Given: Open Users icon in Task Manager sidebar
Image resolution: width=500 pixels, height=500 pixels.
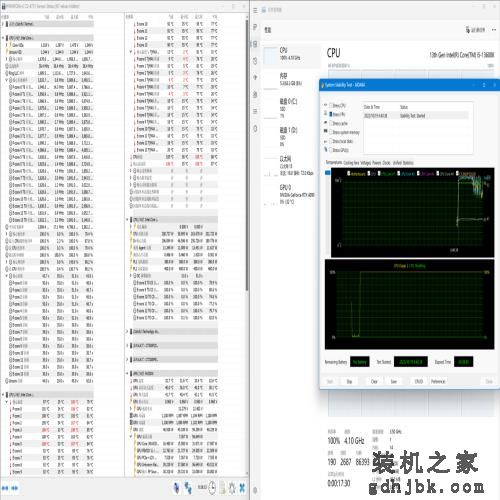Looking at the screenshot, I should tap(255, 94).
